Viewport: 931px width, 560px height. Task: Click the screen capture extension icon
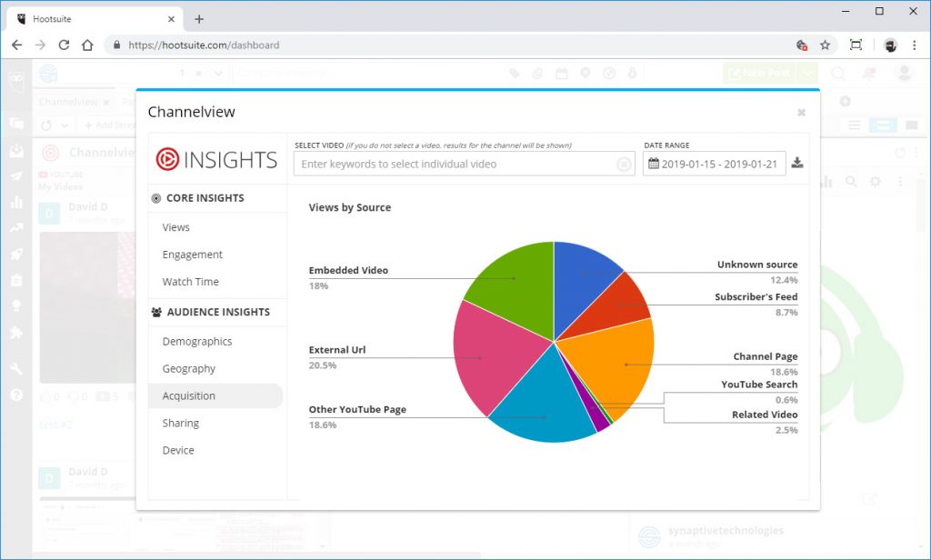(x=856, y=45)
